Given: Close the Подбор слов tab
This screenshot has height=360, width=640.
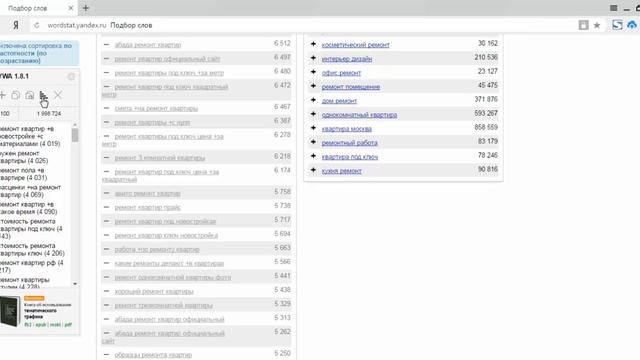Looking at the screenshot, I should coord(71,8).
